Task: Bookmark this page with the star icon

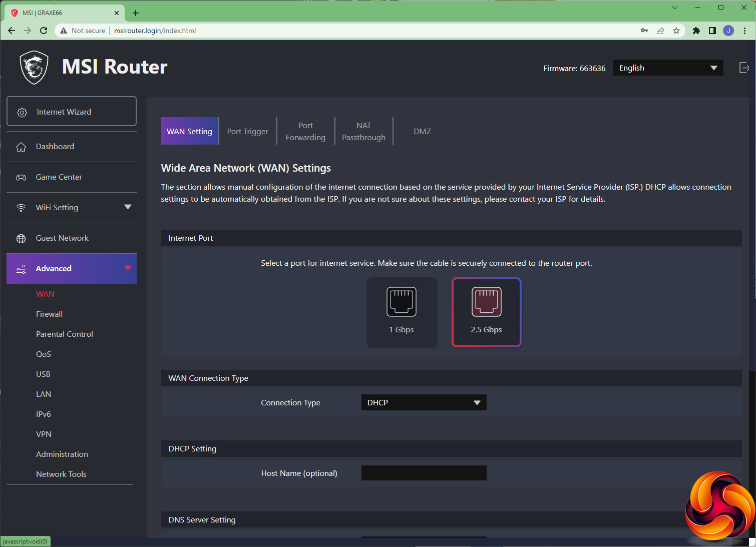Action: coord(676,31)
